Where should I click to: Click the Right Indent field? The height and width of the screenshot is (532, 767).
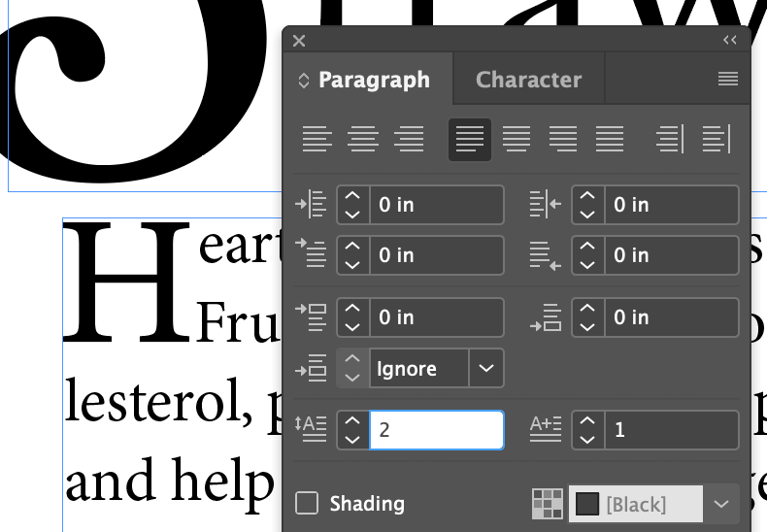click(671, 205)
